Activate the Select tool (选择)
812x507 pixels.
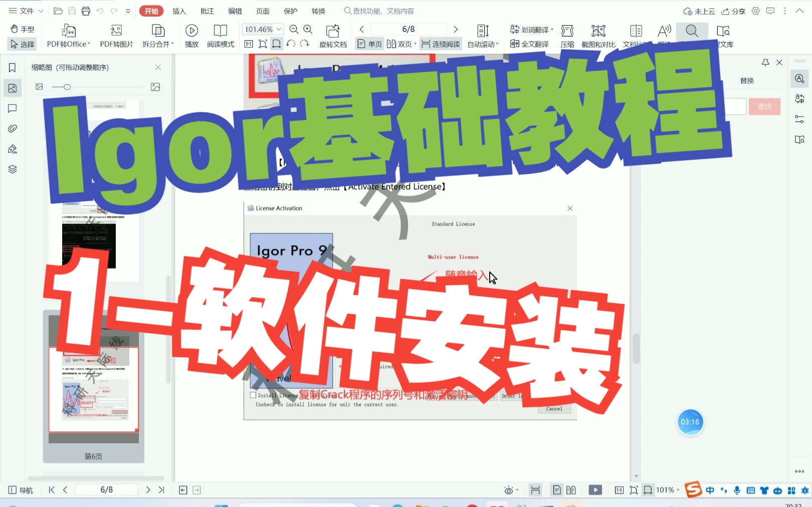pyautogui.click(x=23, y=44)
